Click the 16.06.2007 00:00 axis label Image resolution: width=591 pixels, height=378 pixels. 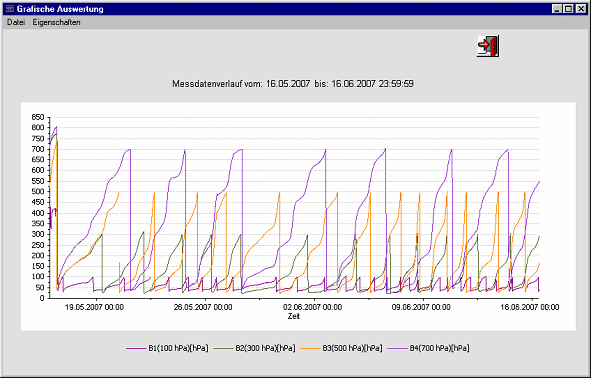530,307
